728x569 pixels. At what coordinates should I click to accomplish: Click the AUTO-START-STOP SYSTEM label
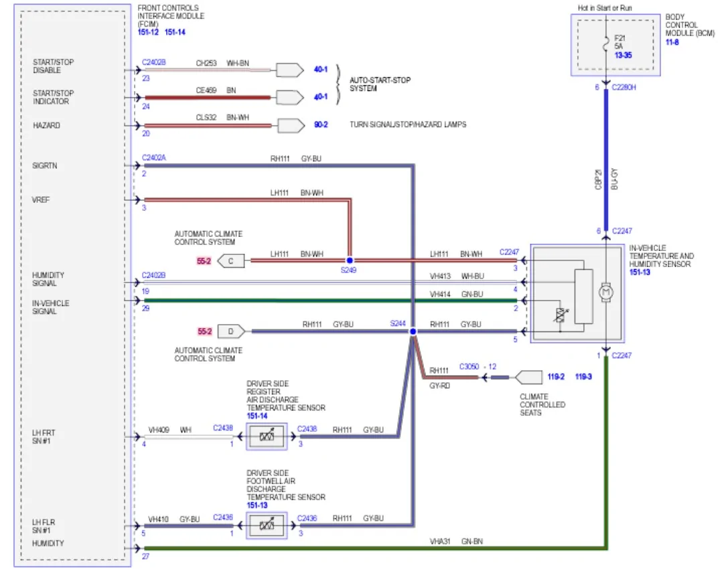(x=380, y=84)
